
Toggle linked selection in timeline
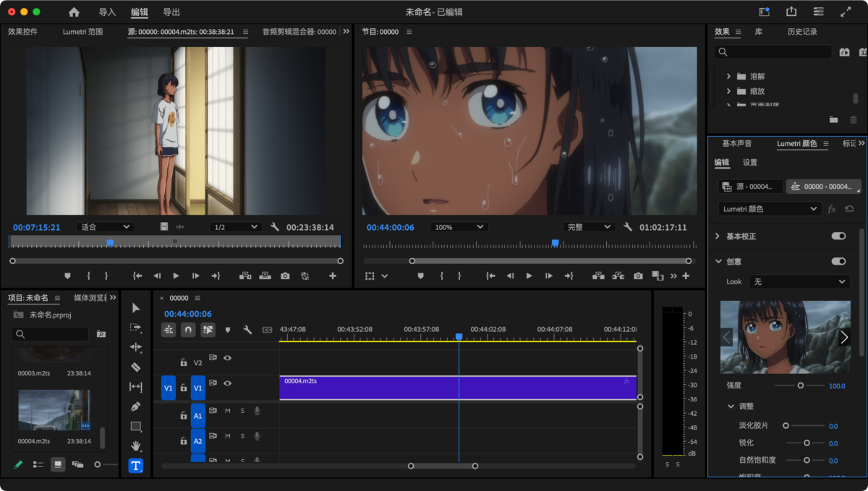pyautogui.click(x=208, y=330)
